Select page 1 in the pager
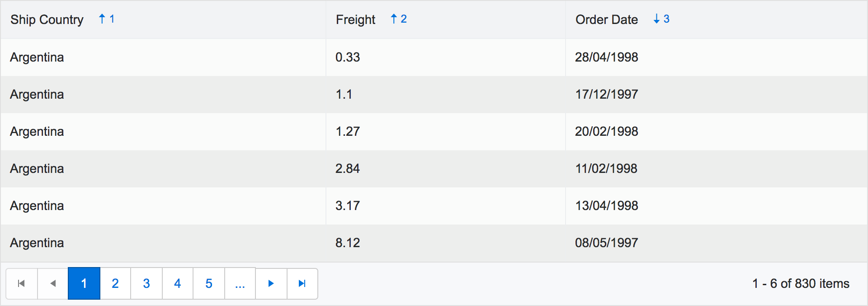The height and width of the screenshot is (306, 868). (84, 283)
